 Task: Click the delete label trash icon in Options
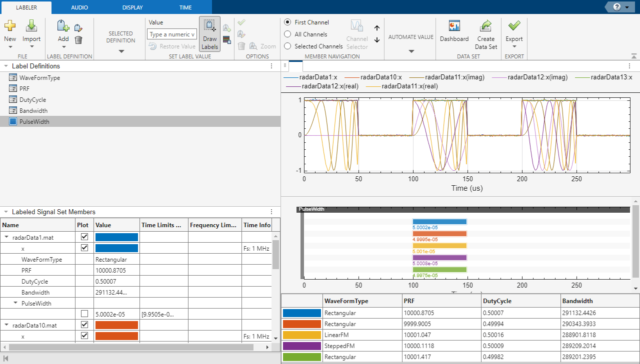coord(241,46)
